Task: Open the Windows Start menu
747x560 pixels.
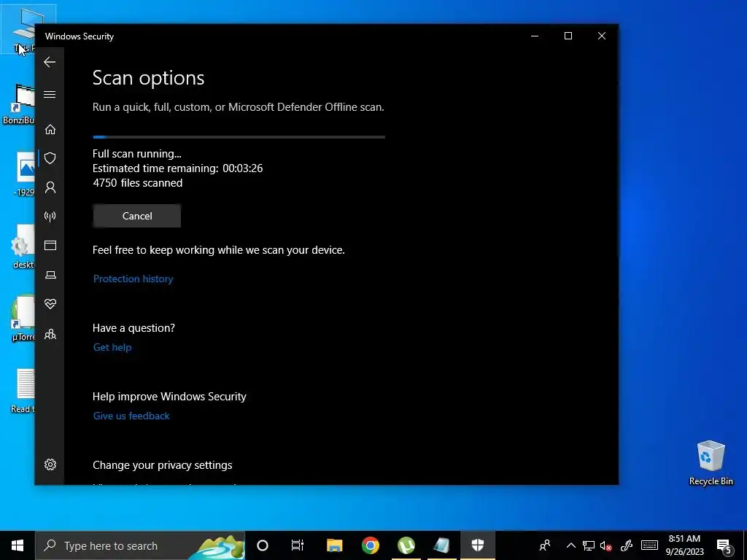Action: 18,545
